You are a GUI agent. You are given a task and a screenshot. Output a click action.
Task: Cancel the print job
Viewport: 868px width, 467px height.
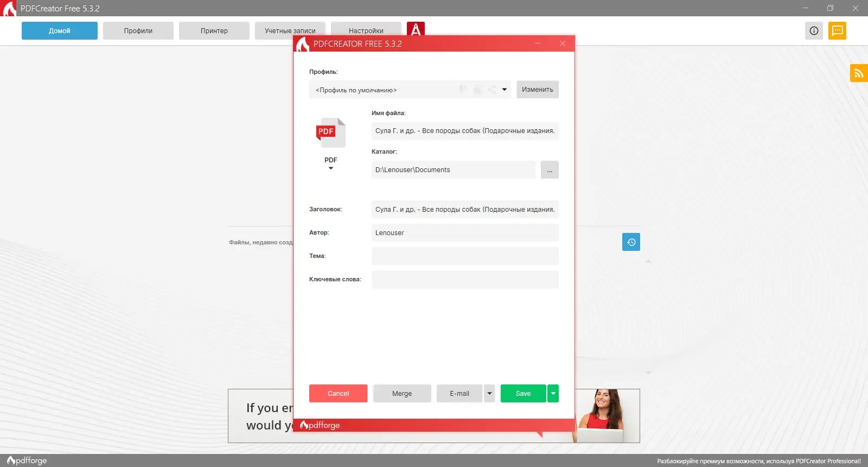(339, 393)
